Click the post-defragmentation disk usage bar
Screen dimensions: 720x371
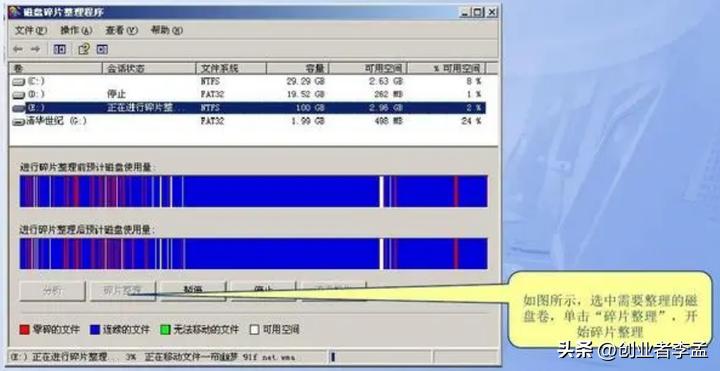(253, 253)
